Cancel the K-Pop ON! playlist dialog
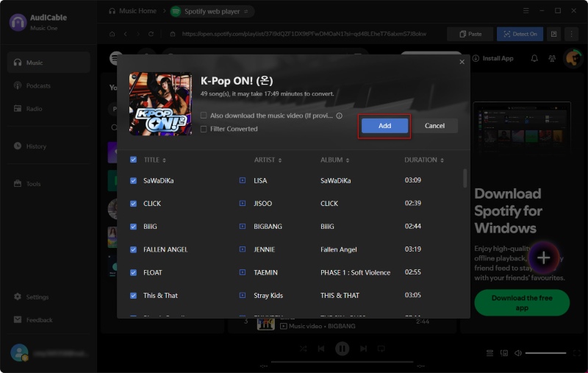 (434, 126)
